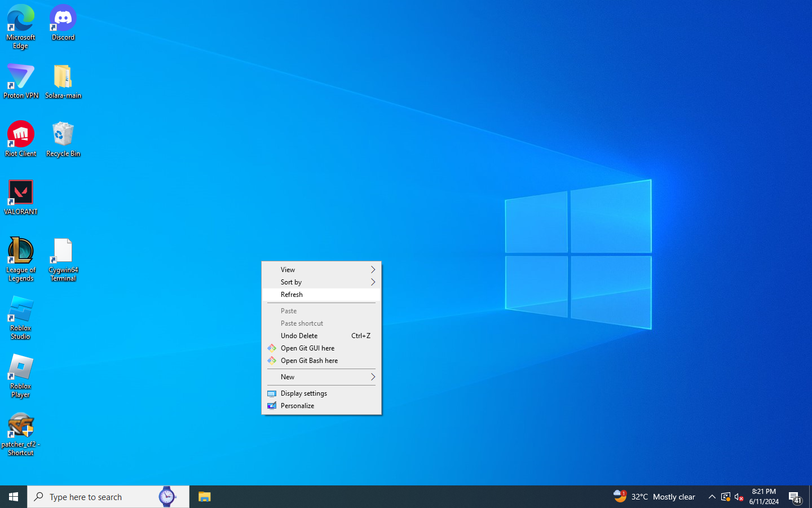This screenshot has height=508, width=812.
Task: Click the Roblox Studio desktop icon
Action: click(x=21, y=317)
